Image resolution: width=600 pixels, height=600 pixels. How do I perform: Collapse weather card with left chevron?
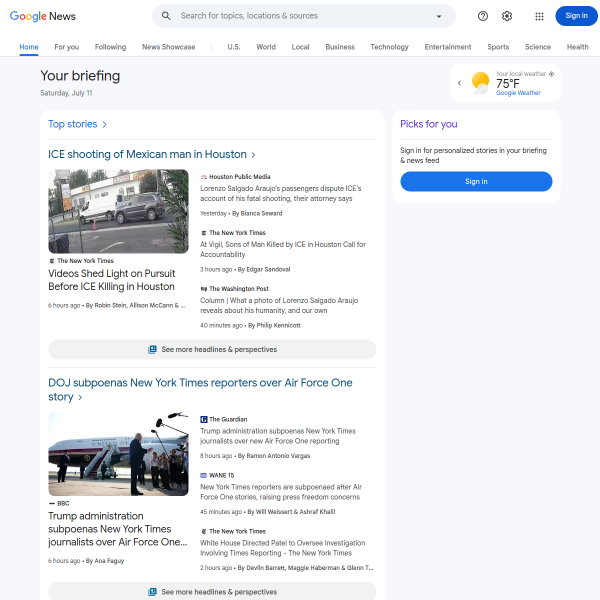[x=460, y=83]
